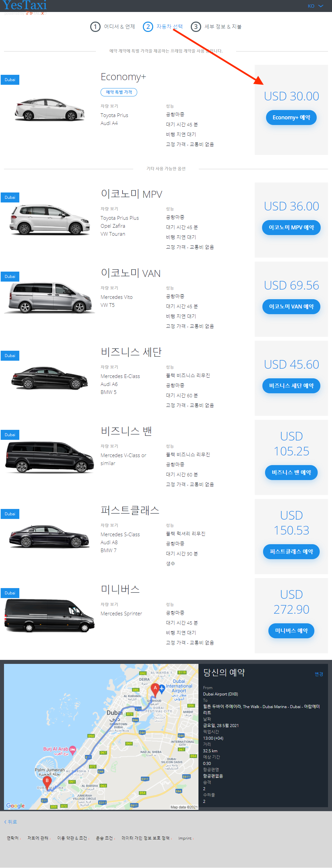Select step 1 circle icon
This screenshot has width=332, height=868.
pyautogui.click(x=95, y=27)
